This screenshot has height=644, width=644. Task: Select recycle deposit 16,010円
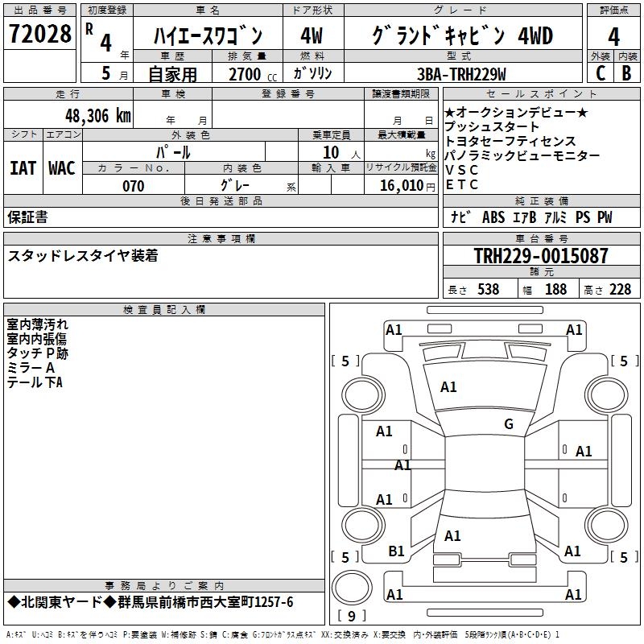point(407,186)
